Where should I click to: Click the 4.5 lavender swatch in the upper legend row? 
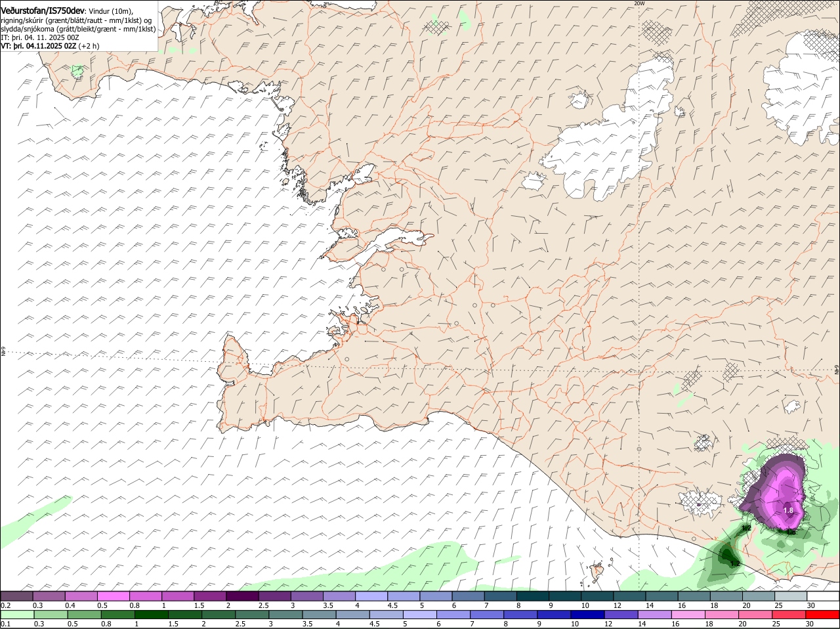click(x=403, y=596)
